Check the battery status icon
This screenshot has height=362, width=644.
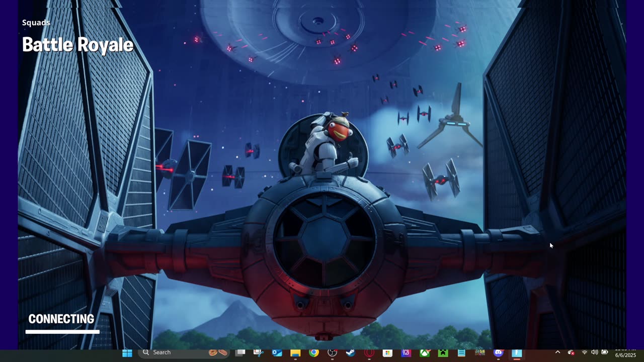coord(605,352)
